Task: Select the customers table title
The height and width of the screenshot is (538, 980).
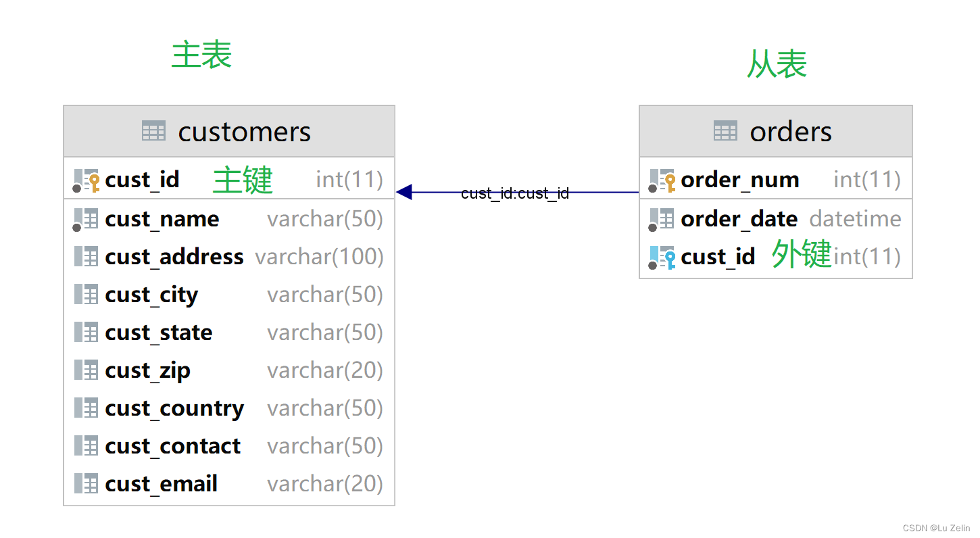Action: [x=244, y=132]
